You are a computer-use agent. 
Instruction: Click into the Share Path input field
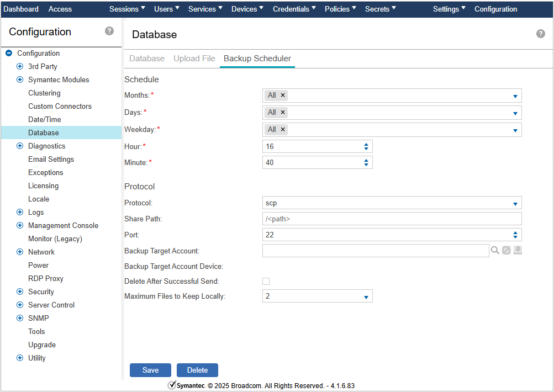pyautogui.click(x=391, y=219)
